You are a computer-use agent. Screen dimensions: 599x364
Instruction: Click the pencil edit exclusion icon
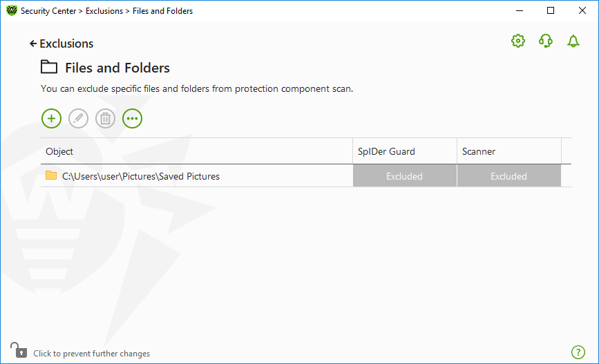coord(78,118)
